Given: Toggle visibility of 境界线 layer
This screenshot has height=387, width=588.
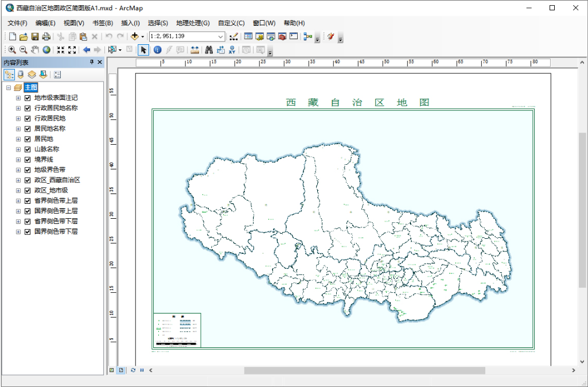Looking at the screenshot, I should pos(27,160).
